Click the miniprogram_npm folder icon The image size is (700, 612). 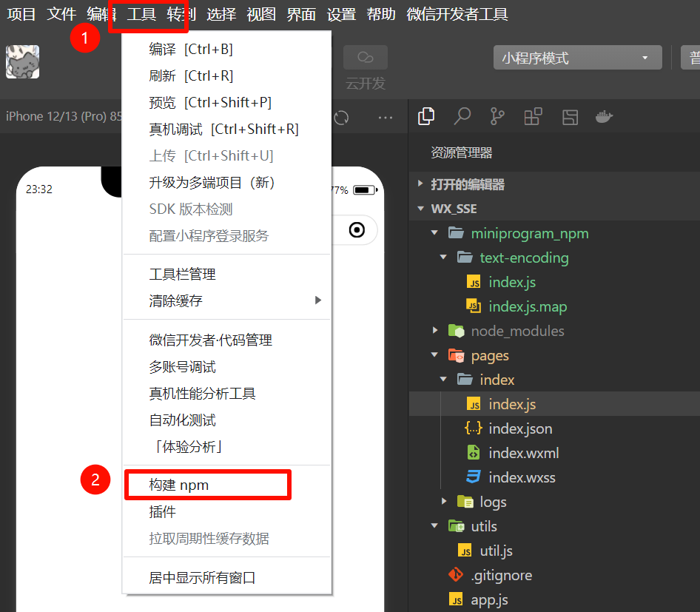(x=456, y=233)
